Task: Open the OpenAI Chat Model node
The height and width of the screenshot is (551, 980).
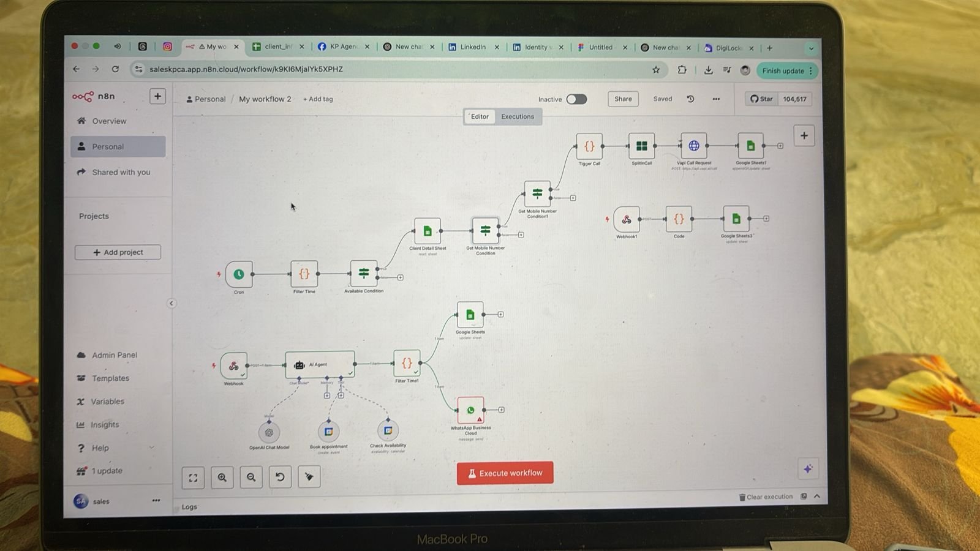Action: (269, 432)
